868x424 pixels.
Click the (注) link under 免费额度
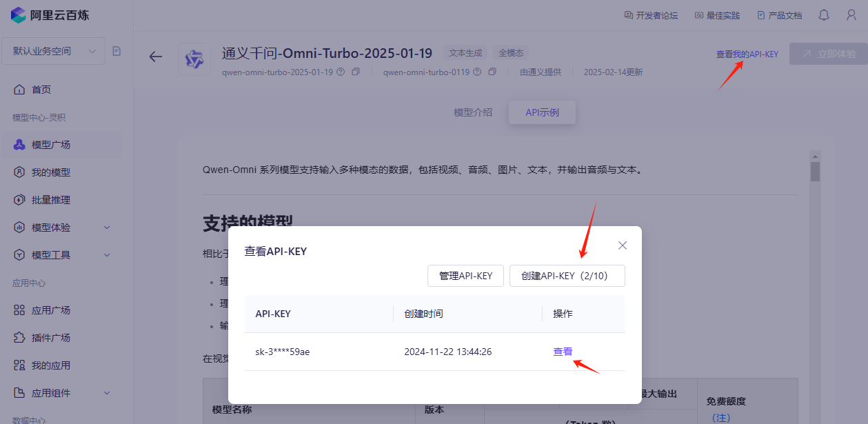click(722, 418)
